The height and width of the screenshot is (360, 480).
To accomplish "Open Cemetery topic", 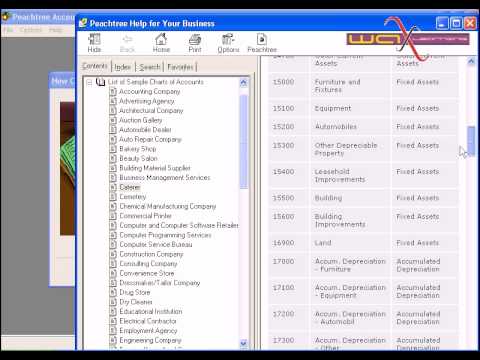I will pyautogui.click(x=133, y=197).
